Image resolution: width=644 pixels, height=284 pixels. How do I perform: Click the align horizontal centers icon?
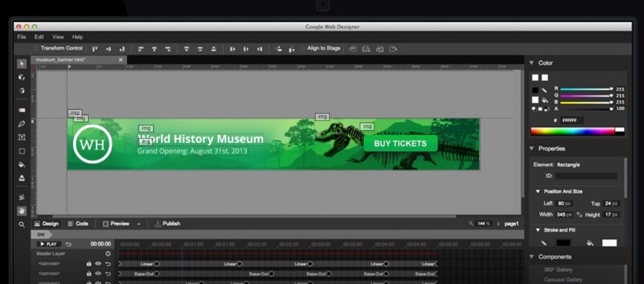click(x=154, y=49)
